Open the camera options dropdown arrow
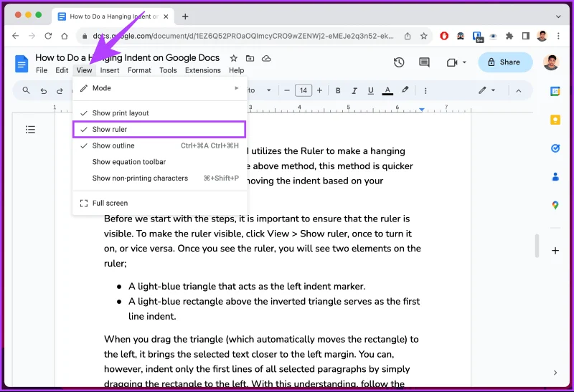Image resolution: width=574 pixels, height=392 pixels. [x=464, y=62]
